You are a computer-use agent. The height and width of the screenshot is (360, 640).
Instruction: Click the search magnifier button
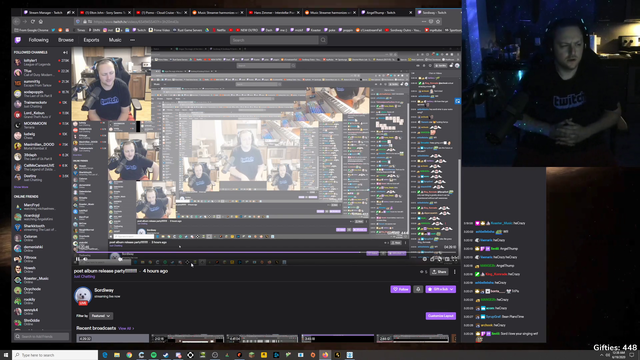click(323, 40)
